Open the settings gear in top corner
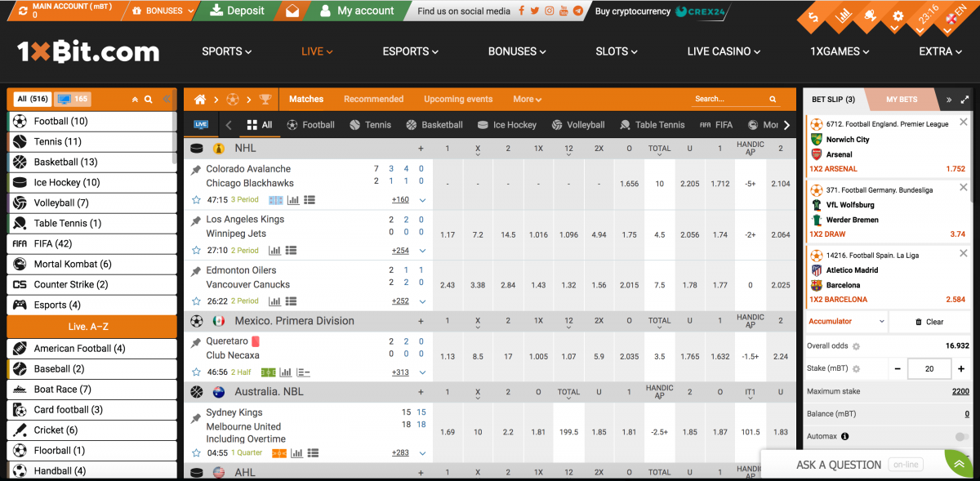This screenshot has height=481, width=980. [898, 16]
